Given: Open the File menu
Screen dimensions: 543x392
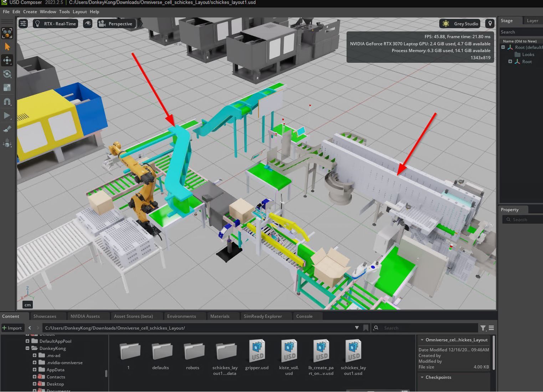Looking at the screenshot, I should pos(6,12).
